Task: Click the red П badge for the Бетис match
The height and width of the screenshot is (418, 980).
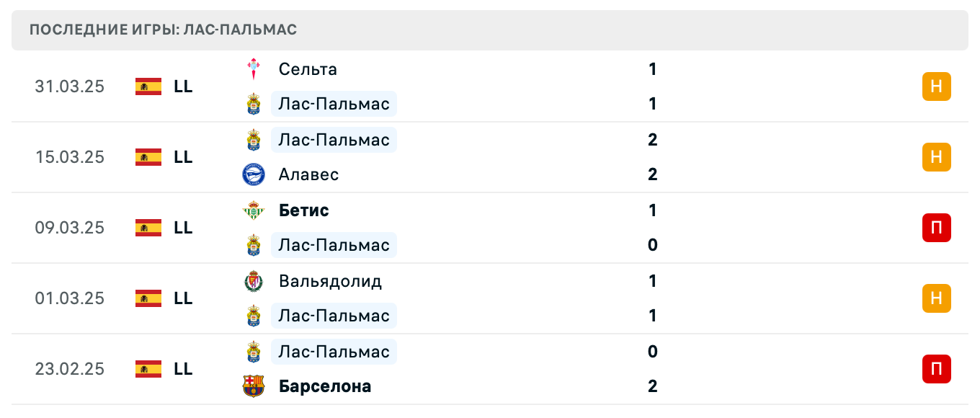Action: point(936,228)
